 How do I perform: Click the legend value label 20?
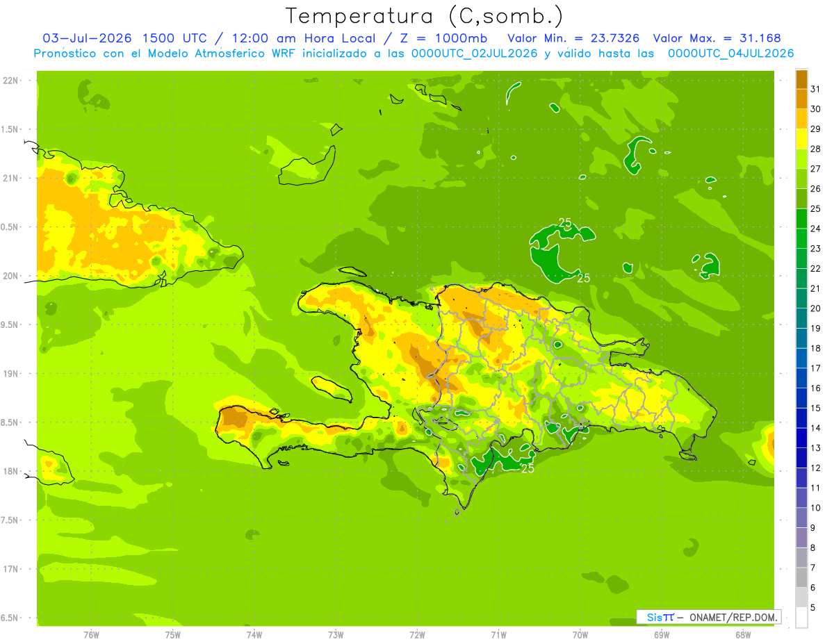[815, 308]
